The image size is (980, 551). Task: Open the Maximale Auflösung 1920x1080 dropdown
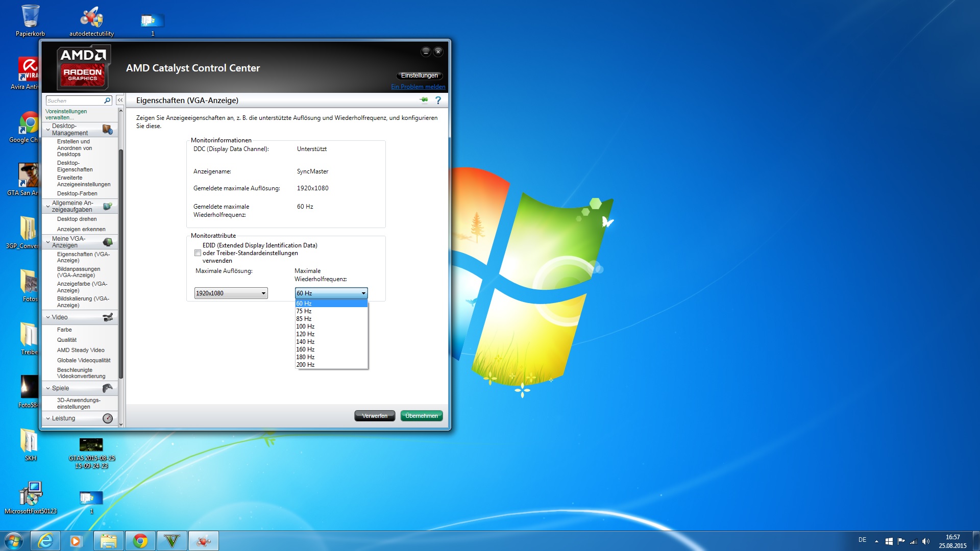click(x=231, y=293)
